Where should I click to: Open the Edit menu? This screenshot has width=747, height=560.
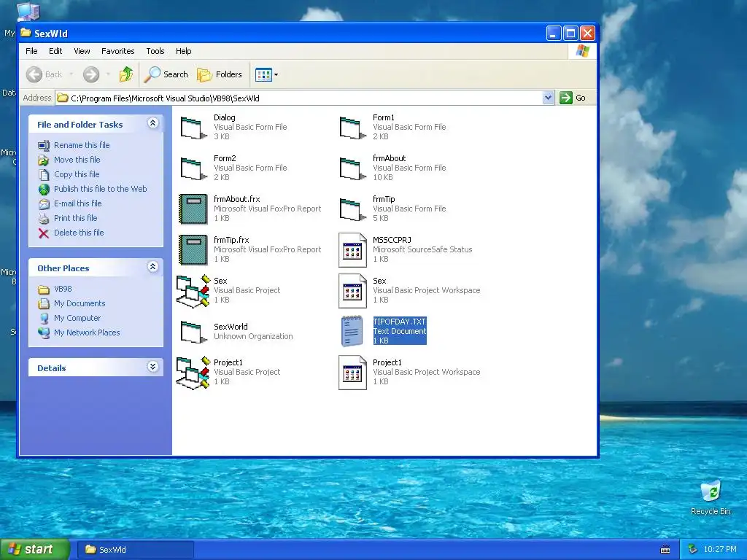point(55,51)
